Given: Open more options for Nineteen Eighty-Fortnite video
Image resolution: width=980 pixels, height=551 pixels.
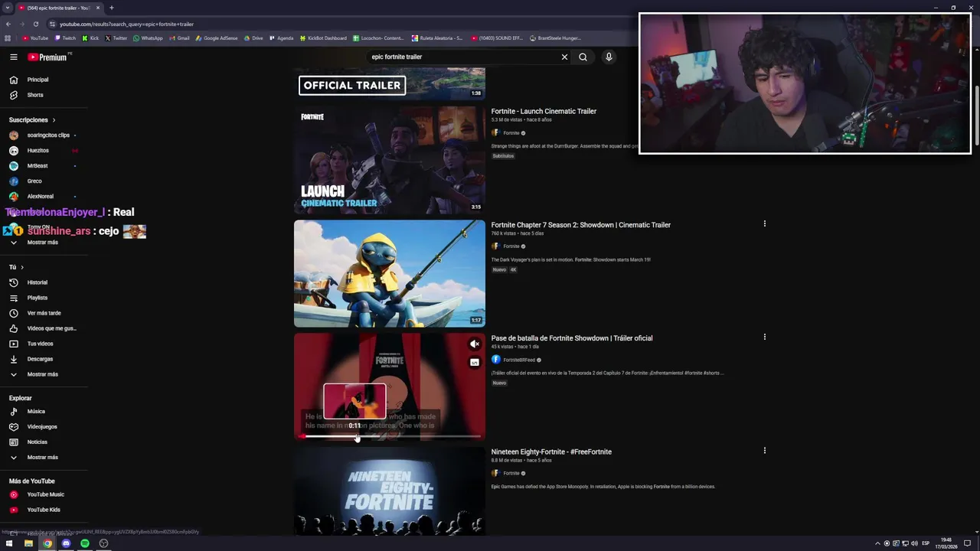Looking at the screenshot, I should pos(764,451).
